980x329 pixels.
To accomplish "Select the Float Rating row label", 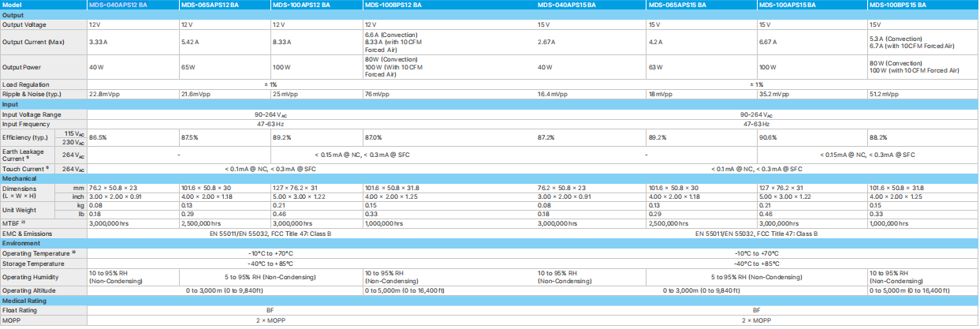I will click(x=20, y=310).
